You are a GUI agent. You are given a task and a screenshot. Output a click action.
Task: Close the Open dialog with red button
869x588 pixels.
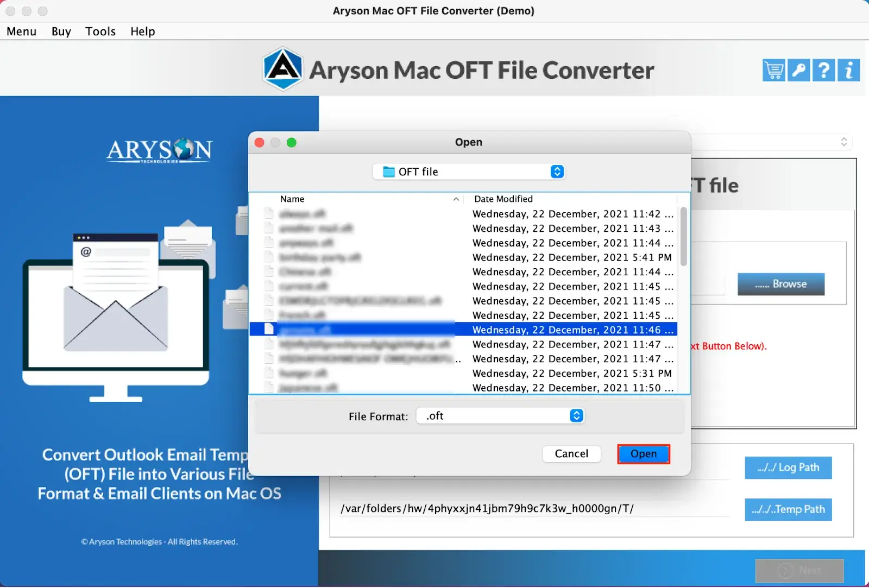pos(260,142)
